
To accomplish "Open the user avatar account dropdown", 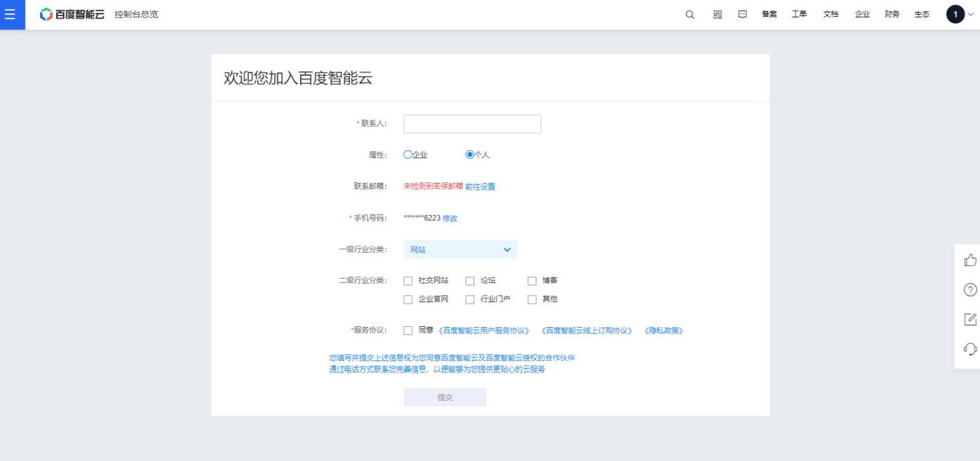I will [x=959, y=15].
